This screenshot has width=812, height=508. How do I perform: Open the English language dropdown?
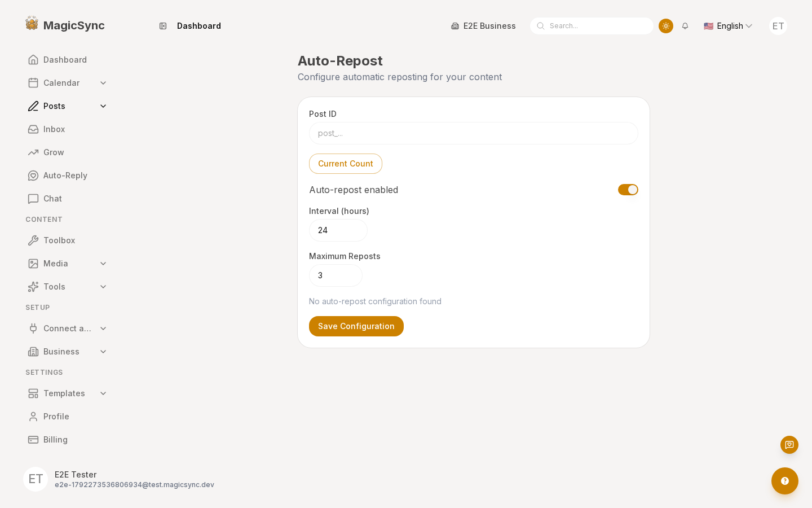728,26
